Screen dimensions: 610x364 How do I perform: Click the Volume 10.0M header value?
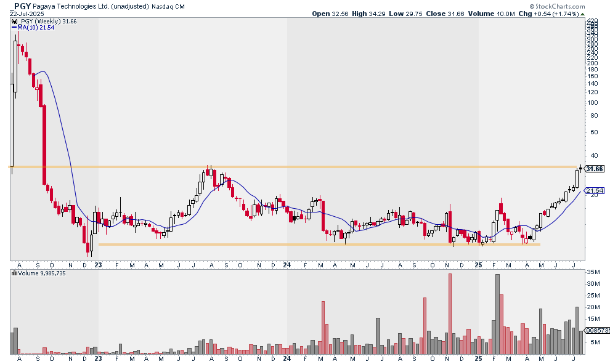491,14
